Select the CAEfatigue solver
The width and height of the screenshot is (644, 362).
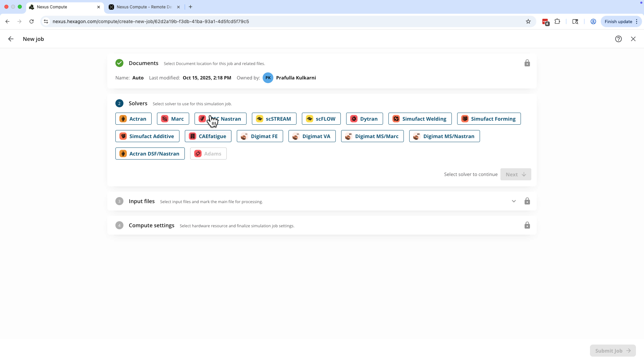pyautogui.click(x=208, y=136)
